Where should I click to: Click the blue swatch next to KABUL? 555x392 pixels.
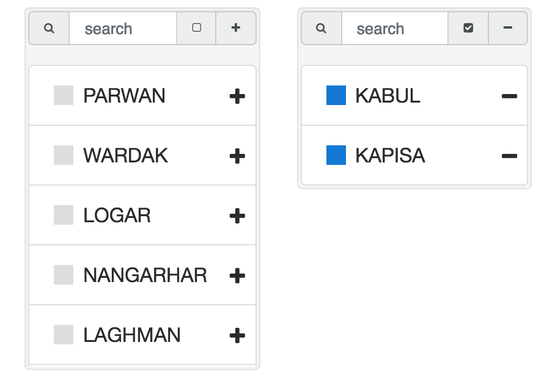click(x=336, y=96)
